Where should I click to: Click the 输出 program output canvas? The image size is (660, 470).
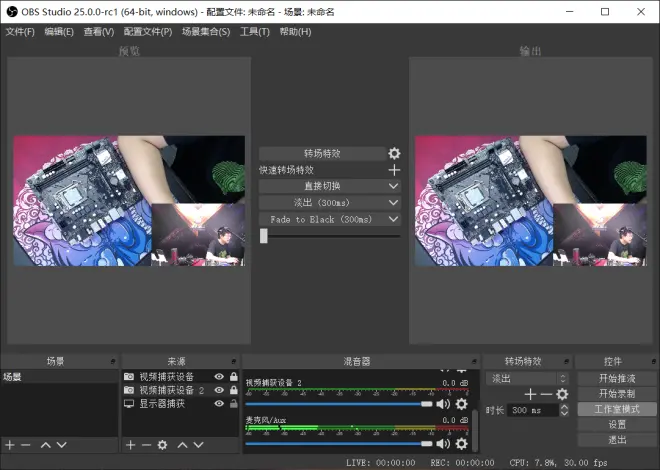[x=530, y=201]
